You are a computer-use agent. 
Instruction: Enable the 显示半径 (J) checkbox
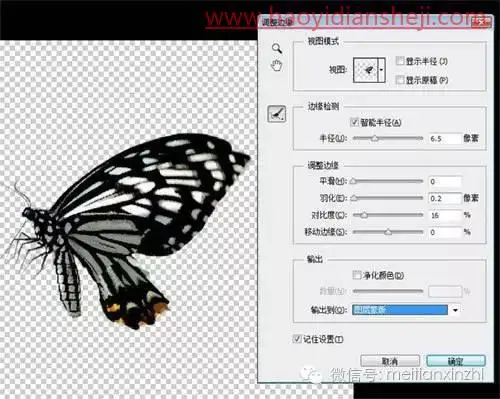(399, 61)
